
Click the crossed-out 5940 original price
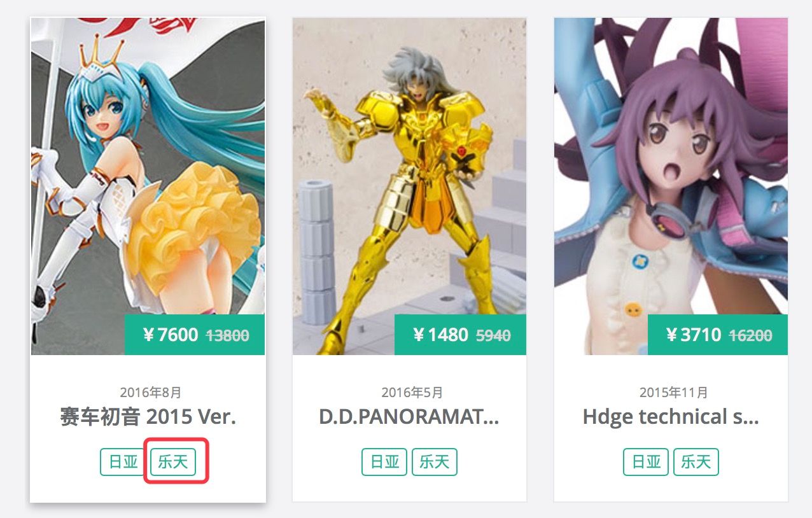pyautogui.click(x=494, y=335)
